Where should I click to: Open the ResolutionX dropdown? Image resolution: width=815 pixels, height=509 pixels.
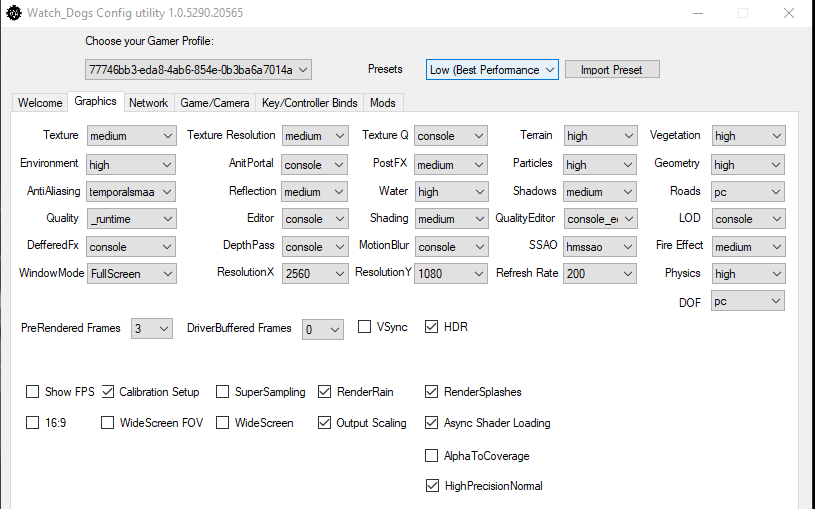[315, 273]
